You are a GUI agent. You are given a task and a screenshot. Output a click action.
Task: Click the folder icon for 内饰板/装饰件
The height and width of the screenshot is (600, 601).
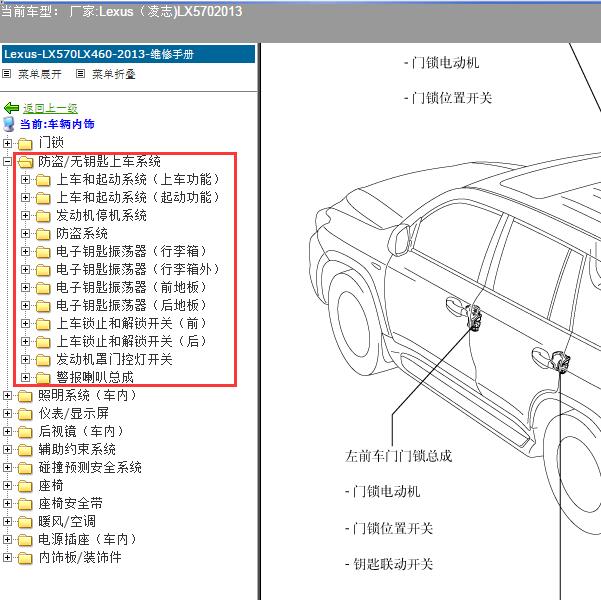25,558
